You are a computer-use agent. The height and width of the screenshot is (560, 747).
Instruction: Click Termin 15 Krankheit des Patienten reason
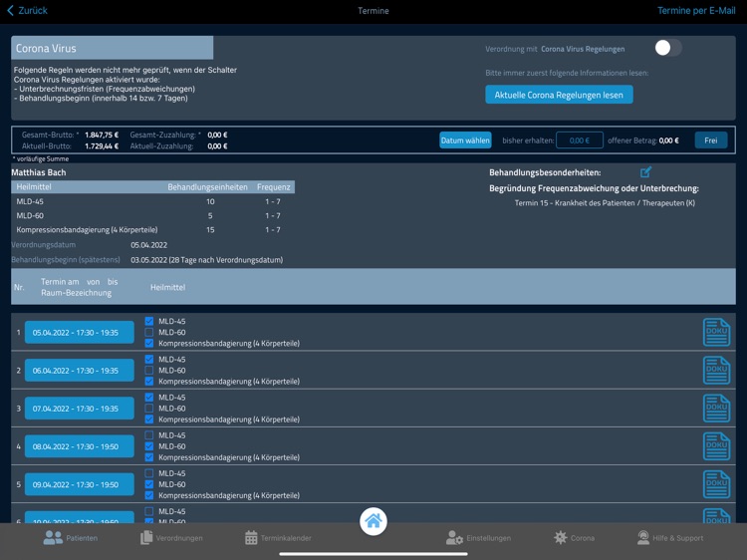click(605, 203)
